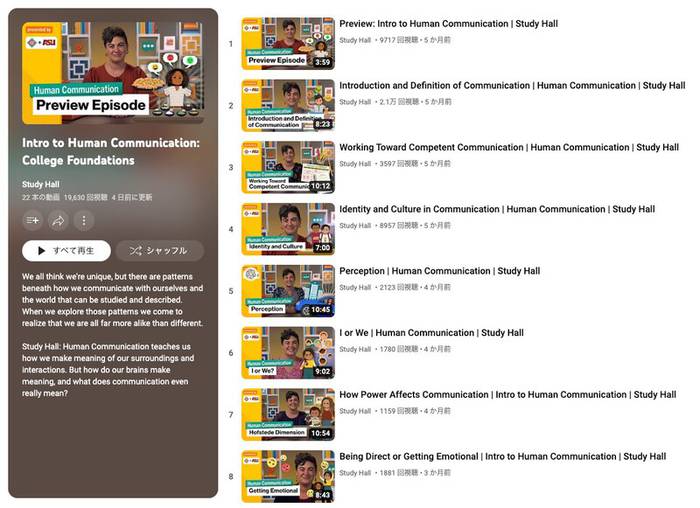The width and height of the screenshot is (700, 508).
Task: Click Study Hall channel under How Power Affects video
Action: 355,411
